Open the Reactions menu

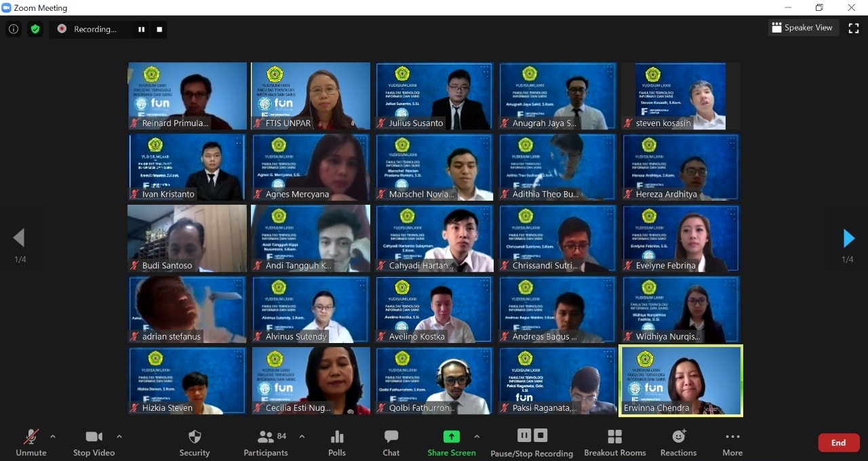678,442
